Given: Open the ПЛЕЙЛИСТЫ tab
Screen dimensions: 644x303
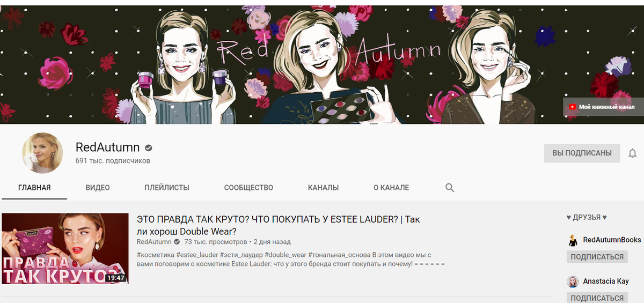Looking at the screenshot, I should (x=167, y=188).
